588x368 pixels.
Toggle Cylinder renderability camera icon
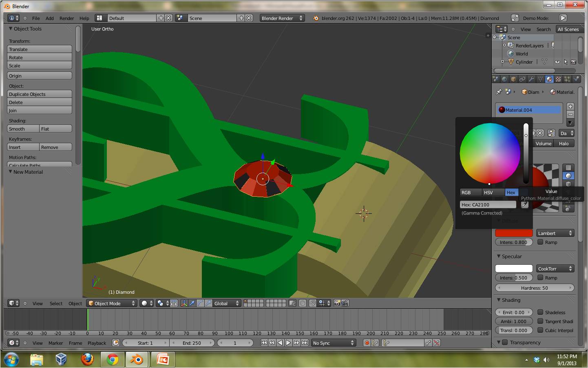(573, 62)
